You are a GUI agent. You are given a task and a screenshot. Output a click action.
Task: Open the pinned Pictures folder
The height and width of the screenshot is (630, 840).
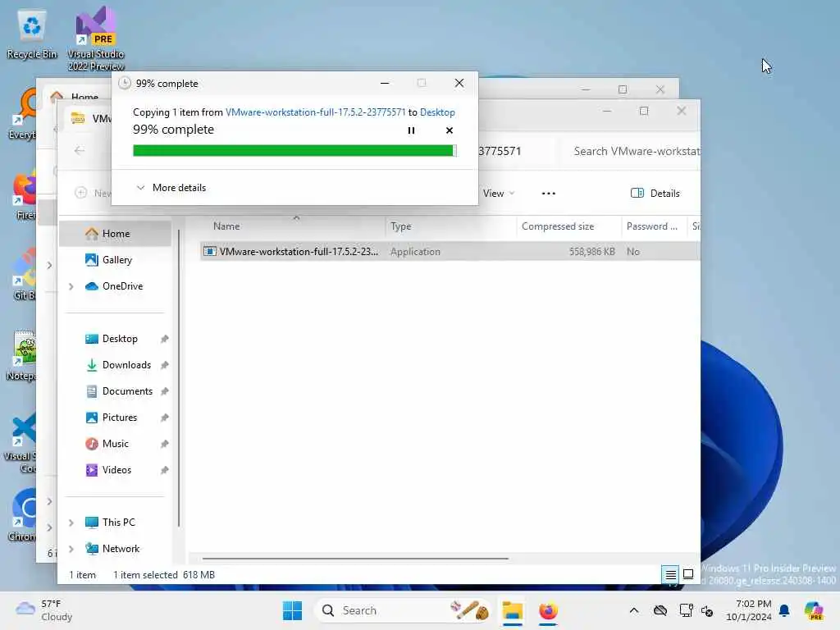pos(120,418)
